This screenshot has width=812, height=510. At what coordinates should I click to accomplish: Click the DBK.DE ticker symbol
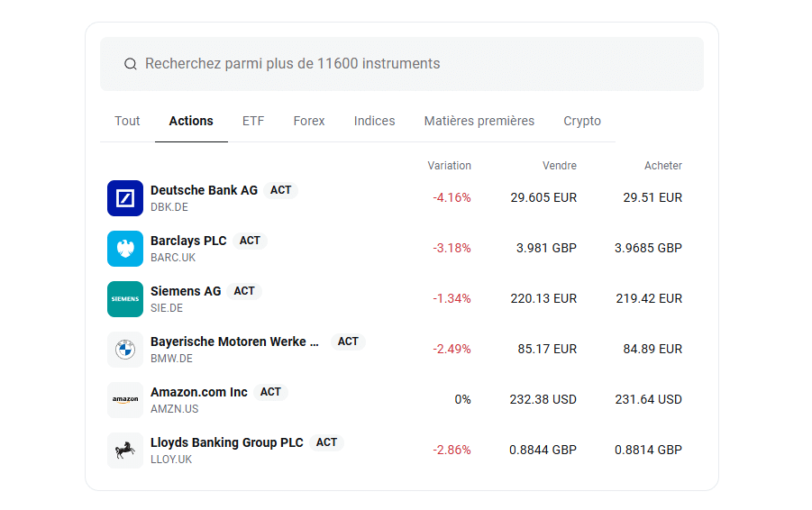(169, 207)
